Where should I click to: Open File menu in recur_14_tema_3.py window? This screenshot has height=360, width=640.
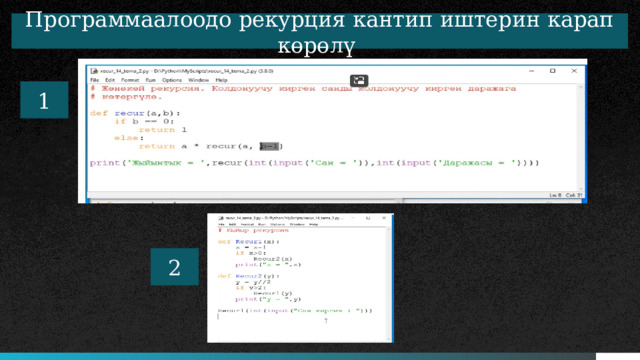pyautogui.click(x=221, y=224)
